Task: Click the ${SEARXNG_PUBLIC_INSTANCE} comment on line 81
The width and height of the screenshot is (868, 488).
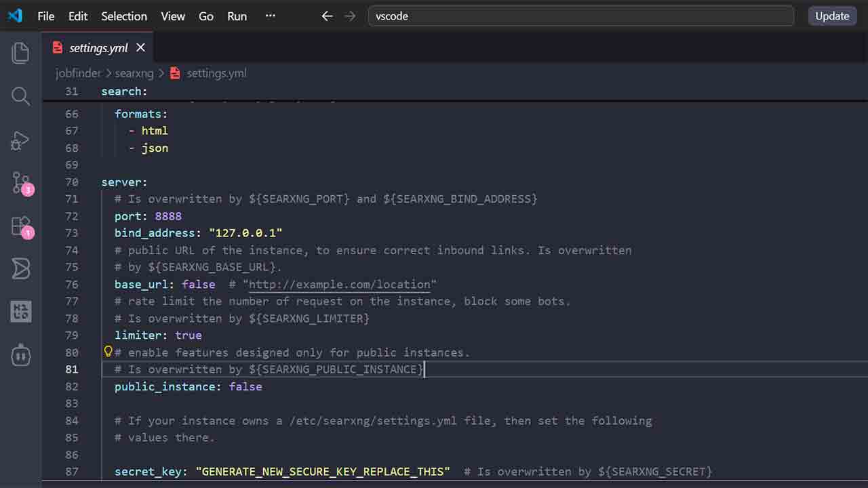Action: coord(336,369)
